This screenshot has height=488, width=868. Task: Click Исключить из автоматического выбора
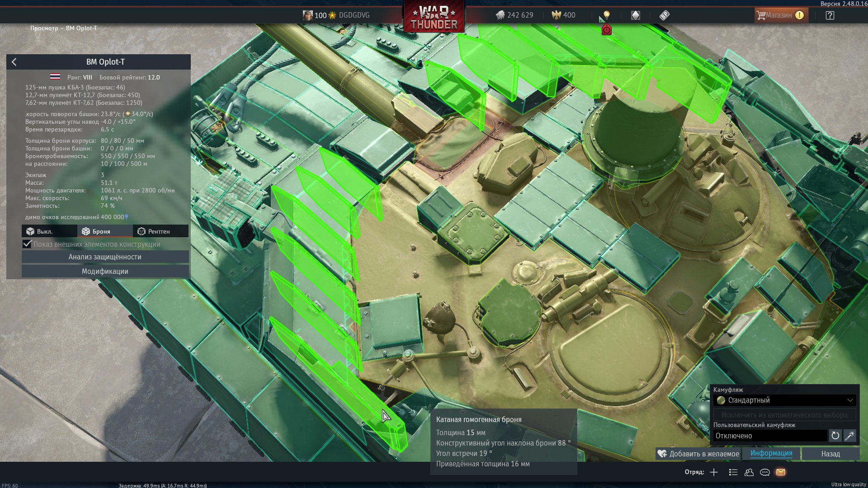pyautogui.click(x=784, y=415)
